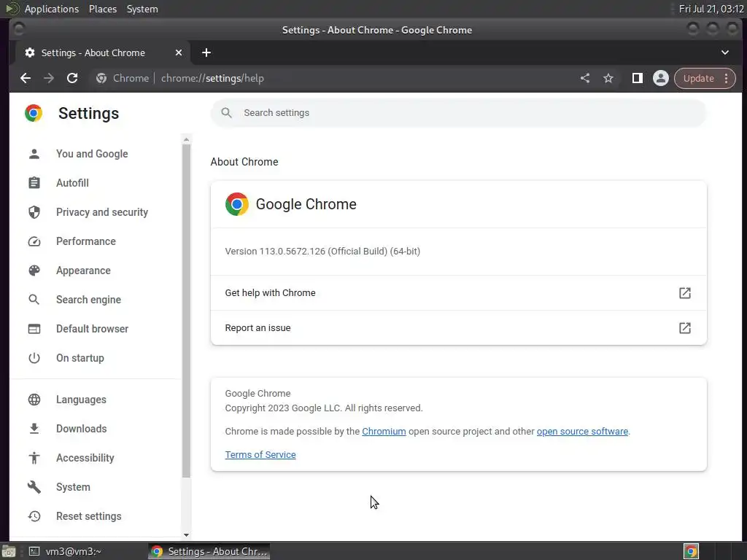Image resolution: width=747 pixels, height=560 pixels.
Task: Open You and Google settings
Action: 92,154
